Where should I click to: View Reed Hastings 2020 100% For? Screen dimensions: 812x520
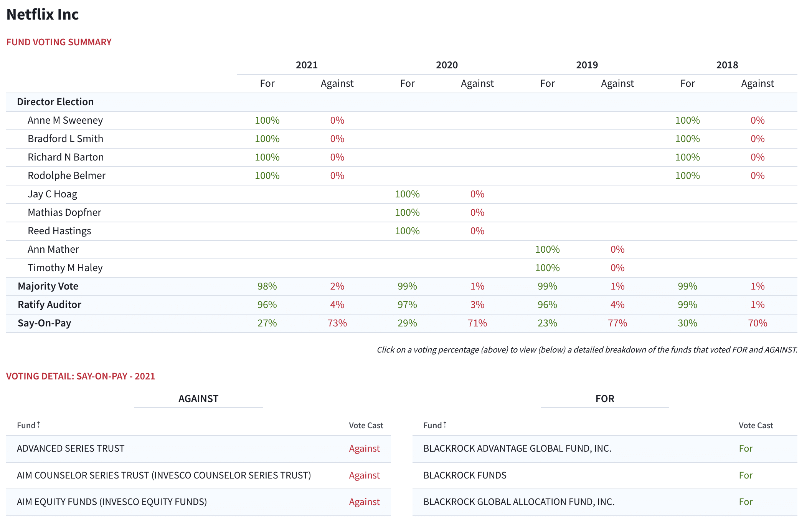pos(407,231)
